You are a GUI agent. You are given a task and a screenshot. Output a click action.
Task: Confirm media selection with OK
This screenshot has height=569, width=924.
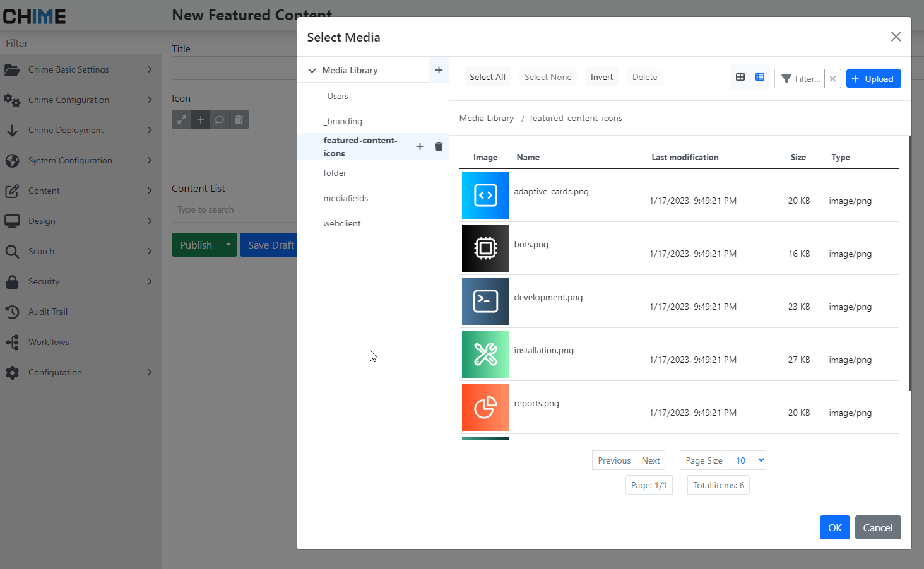pos(834,527)
